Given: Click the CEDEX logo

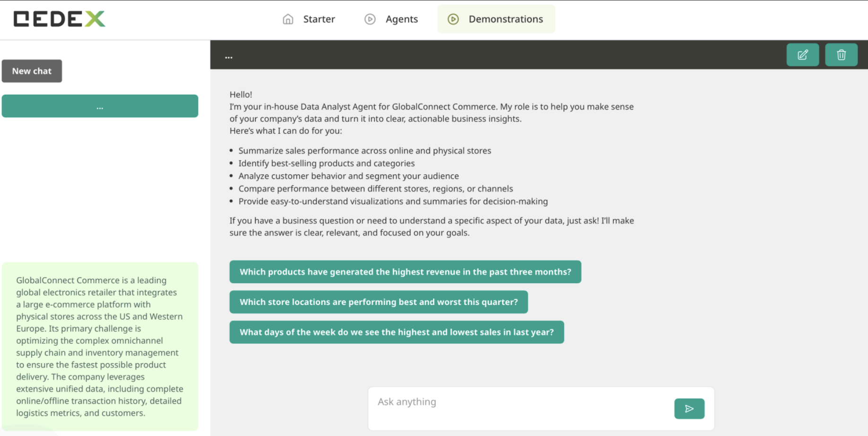Looking at the screenshot, I should 59,19.
